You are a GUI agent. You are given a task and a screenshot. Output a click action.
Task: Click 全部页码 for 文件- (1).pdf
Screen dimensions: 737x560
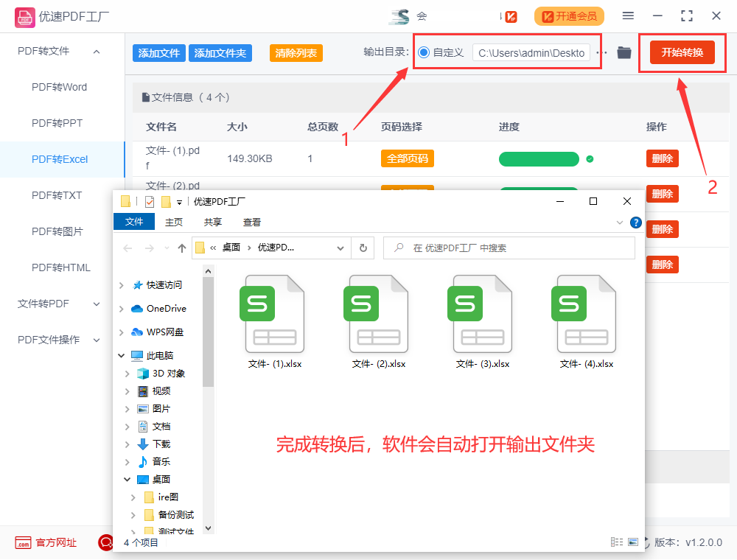coord(407,159)
